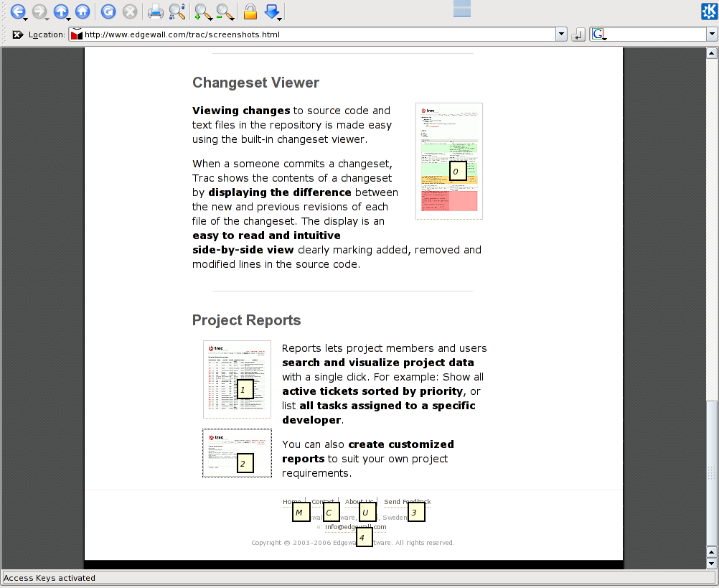Clear the location bar with the X icon
The image size is (719, 588).
17,34
